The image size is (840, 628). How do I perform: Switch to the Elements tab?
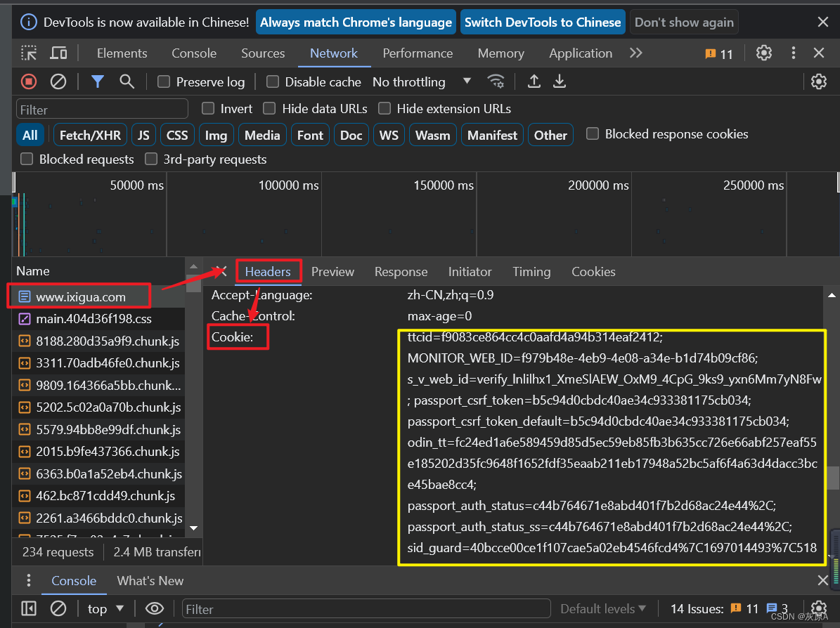(x=122, y=53)
